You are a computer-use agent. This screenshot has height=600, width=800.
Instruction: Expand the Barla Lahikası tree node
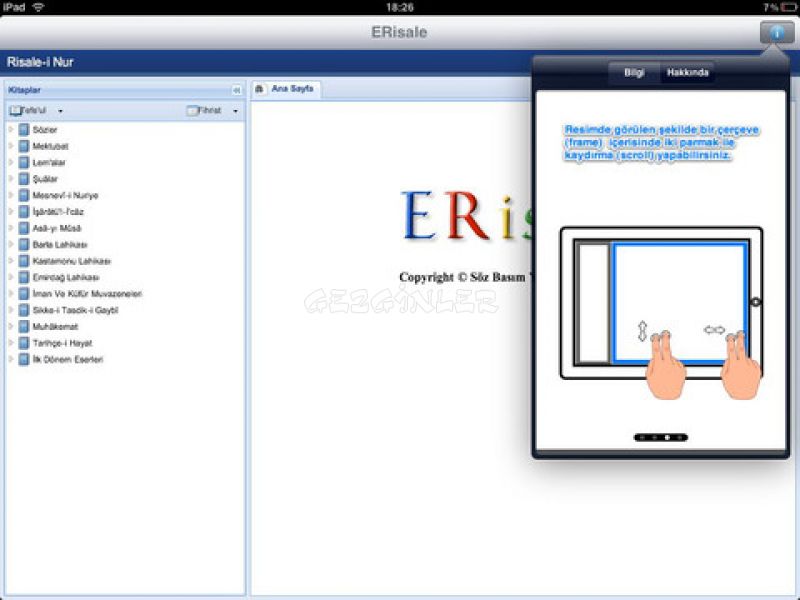(x=11, y=244)
